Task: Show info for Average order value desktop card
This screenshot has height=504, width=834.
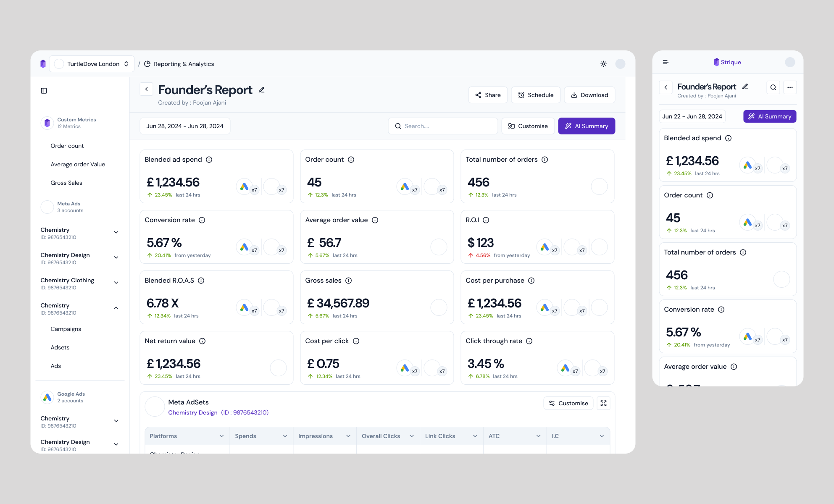Action: pyautogui.click(x=375, y=220)
